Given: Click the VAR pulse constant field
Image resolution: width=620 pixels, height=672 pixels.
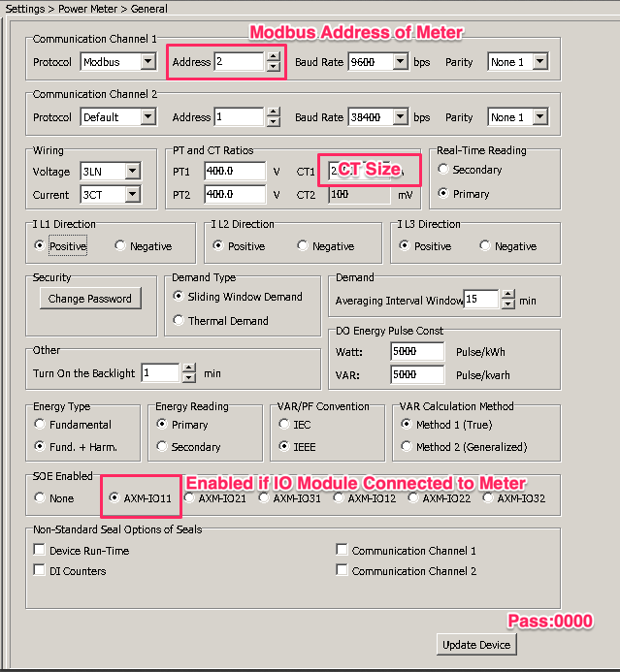Looking at the screenshot, I should click(417, 375).
